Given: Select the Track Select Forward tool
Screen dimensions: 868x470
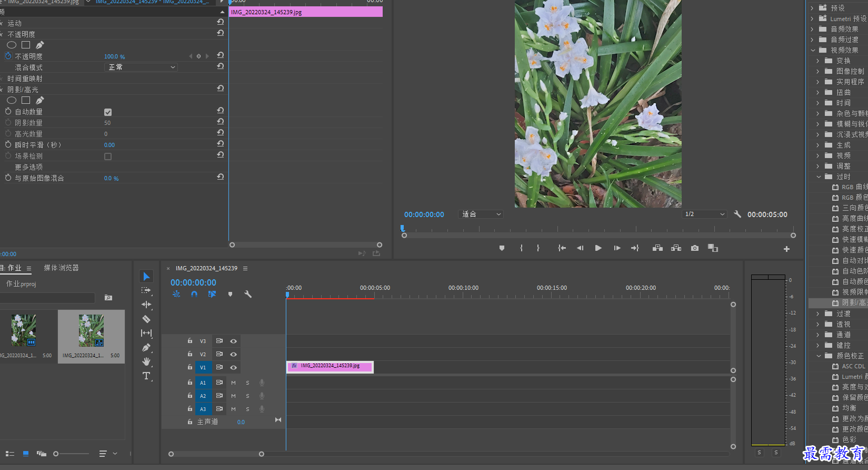Looking at the screenshot, I should pos(146,290).
